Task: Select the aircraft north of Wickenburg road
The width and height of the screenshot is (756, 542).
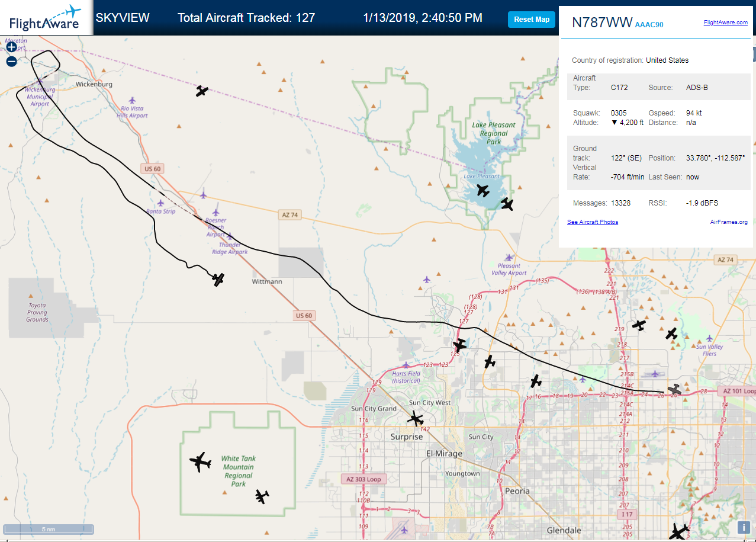Action: pyautogui.click(x=202, y=91)
